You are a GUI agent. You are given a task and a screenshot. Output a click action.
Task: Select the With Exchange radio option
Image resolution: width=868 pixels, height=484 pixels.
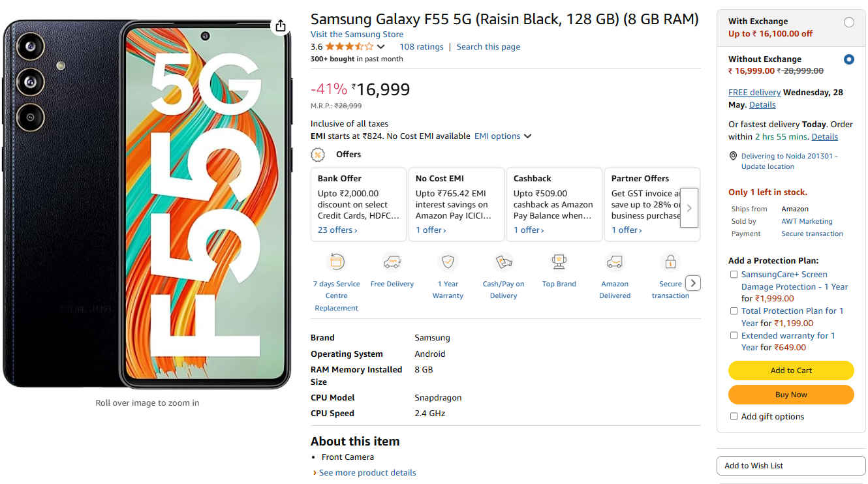click(848, 22)
